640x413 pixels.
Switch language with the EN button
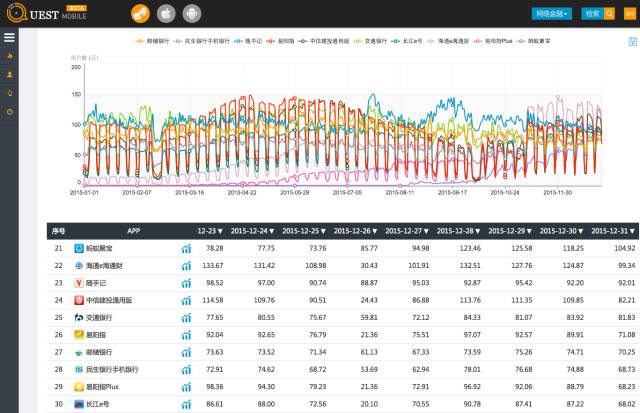(630, 13)
